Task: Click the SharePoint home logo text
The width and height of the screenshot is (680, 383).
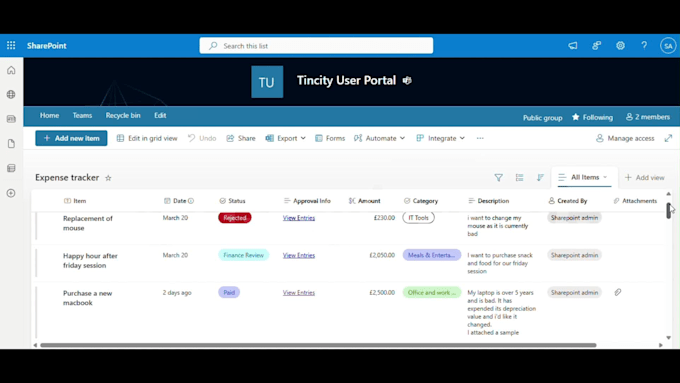Action: [x=47, y=46]
